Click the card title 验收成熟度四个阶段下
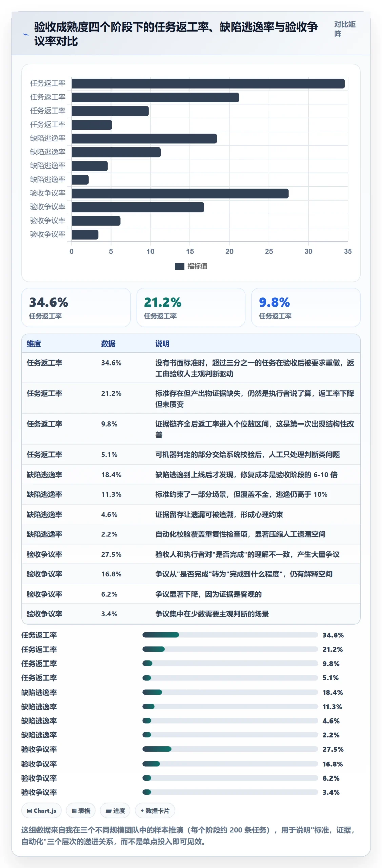This screenshot has width=382, height=868. (x=176, y=34)
